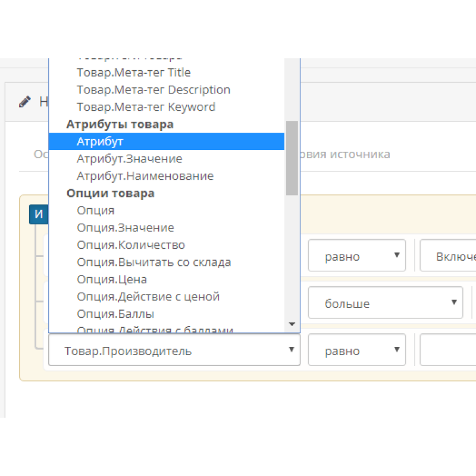Pick the Опция item in dropdown
The width and height of the screenshot is (476, 476).
(95, 211)
